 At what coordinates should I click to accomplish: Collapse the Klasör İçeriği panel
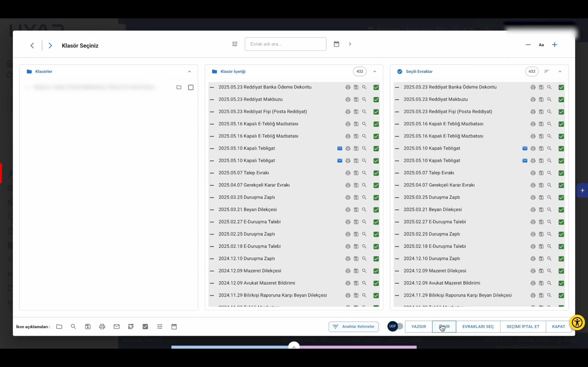(x=375, y=71)
